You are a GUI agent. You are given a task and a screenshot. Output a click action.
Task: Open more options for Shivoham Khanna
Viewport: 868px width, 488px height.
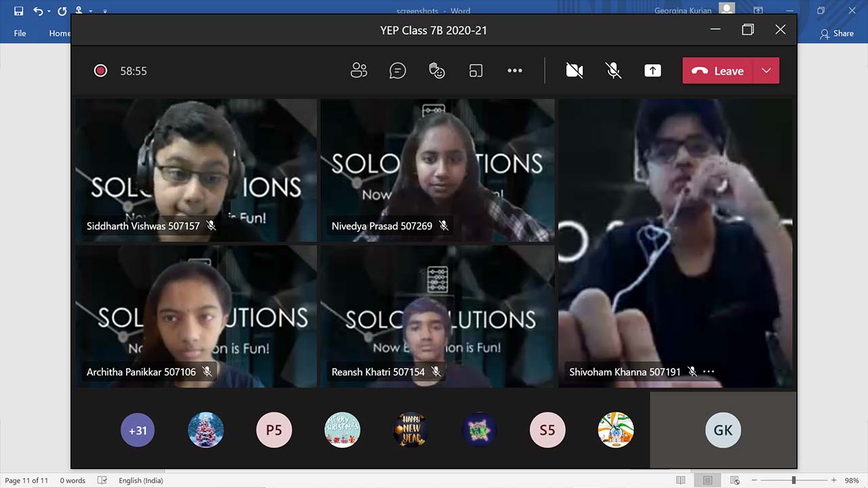click(709, 371)
